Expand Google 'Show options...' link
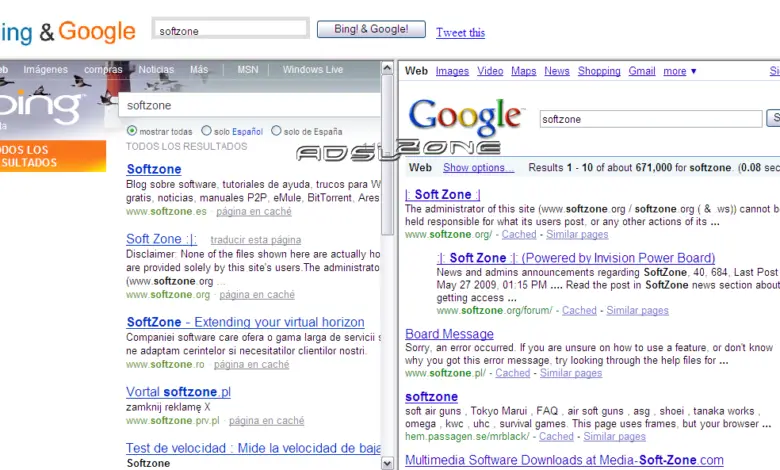 479,168
